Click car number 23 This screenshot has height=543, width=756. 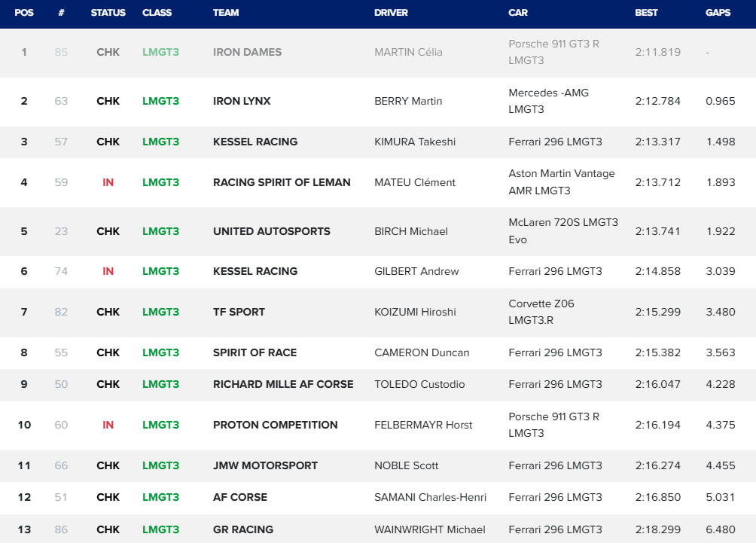click(61, 231)
